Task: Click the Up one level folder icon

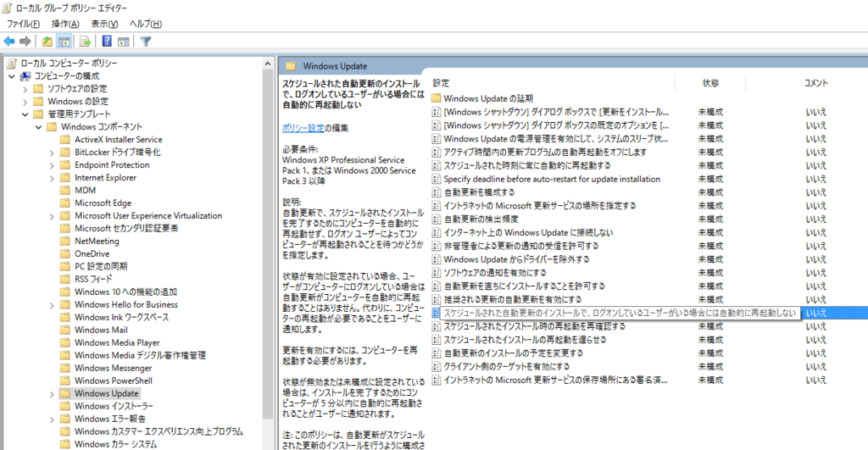Action: point(47,42)
